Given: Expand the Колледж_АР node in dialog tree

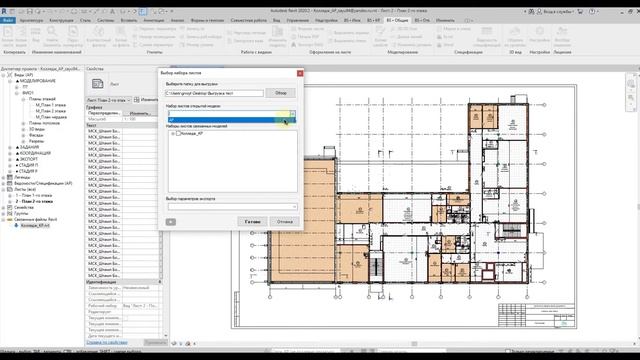Looking at the screenshot, I should coord(173,133).
